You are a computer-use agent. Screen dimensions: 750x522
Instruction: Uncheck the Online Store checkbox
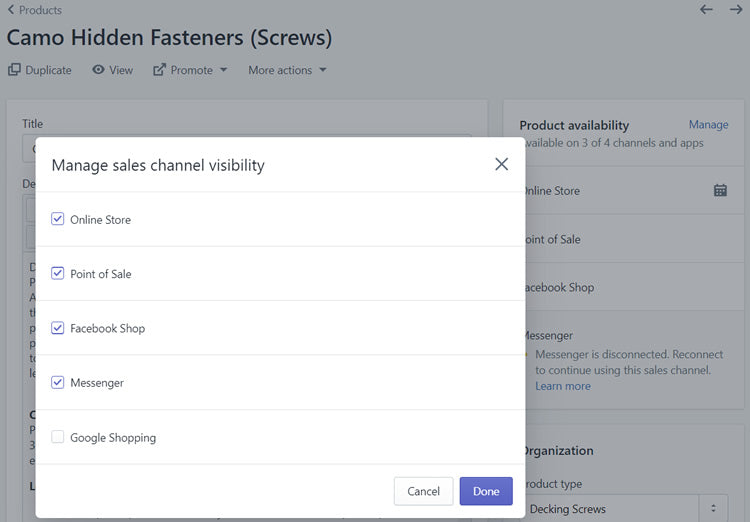(58, 219)
